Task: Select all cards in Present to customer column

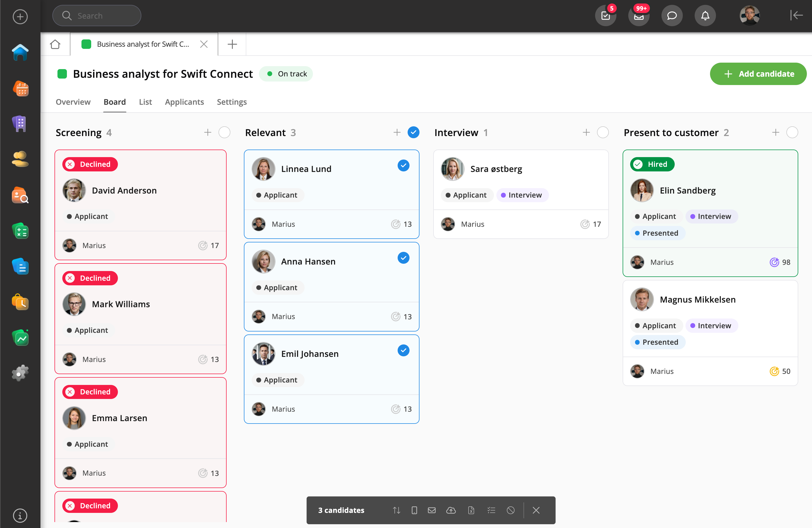Action: pos(792,133)
